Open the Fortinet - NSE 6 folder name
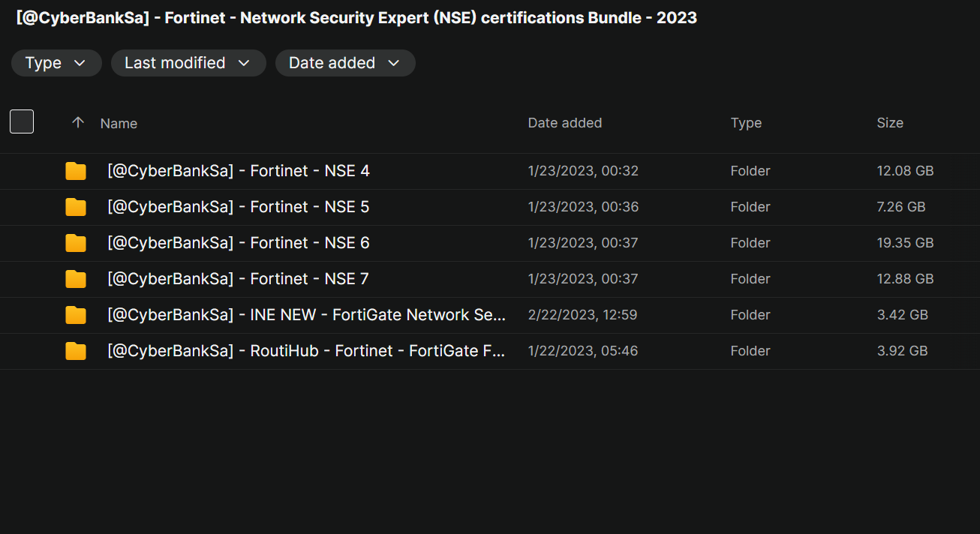The height and width of the screenshot is (534, 980). pos(239,243)
